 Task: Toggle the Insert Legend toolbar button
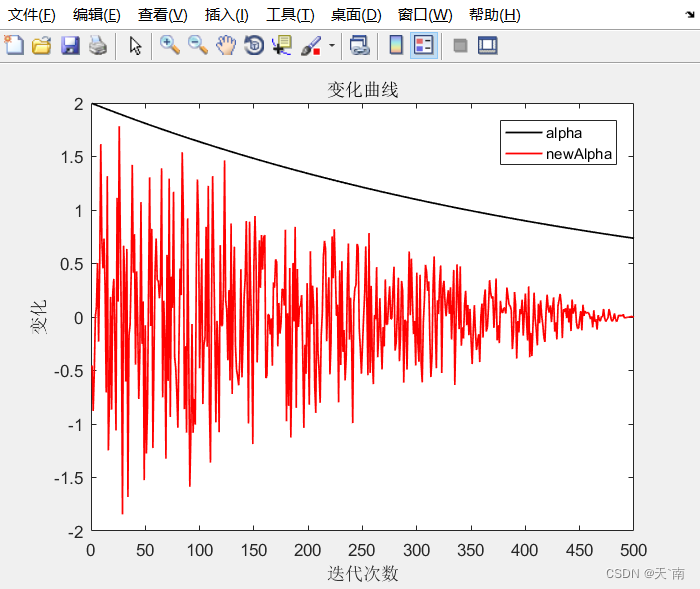(424, 46)
